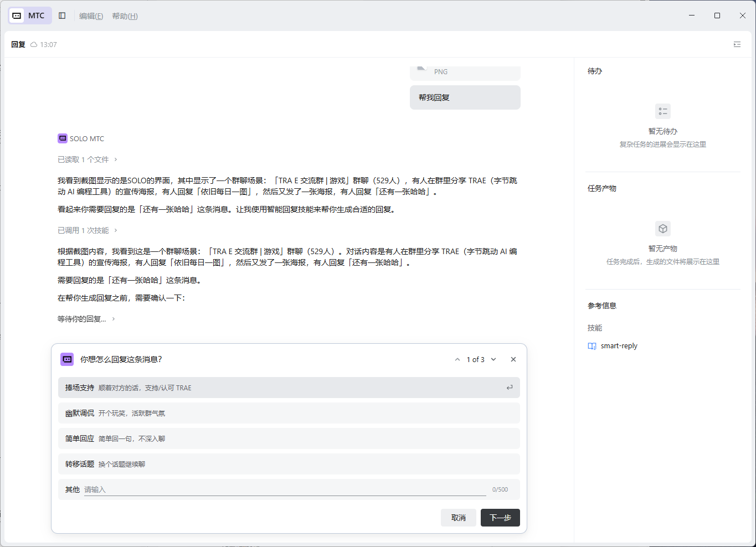The image size is (756, 547).
Task: Click the 参考信息 section heading
Action: click(602, 306)
